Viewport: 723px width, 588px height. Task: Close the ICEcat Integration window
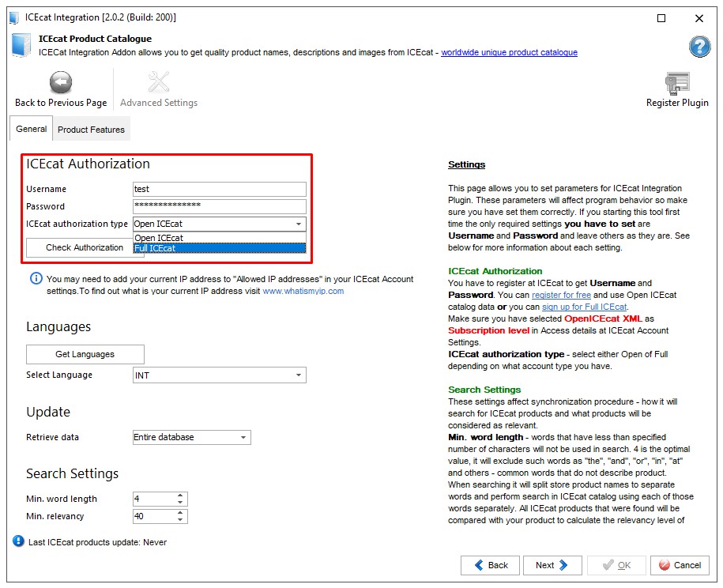click(699, 18)
